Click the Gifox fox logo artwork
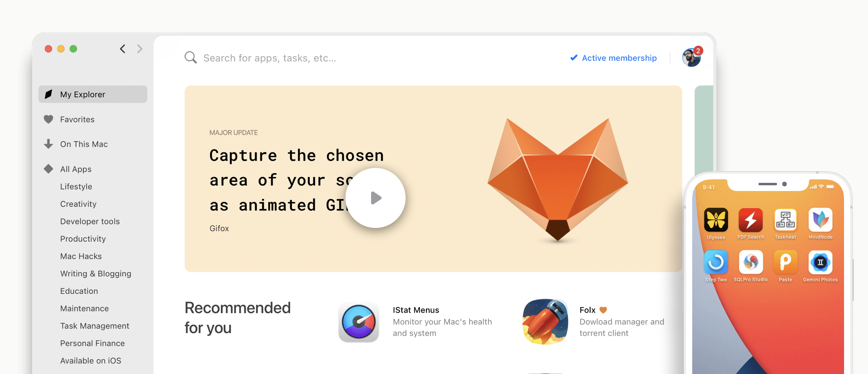 point(558,180)
